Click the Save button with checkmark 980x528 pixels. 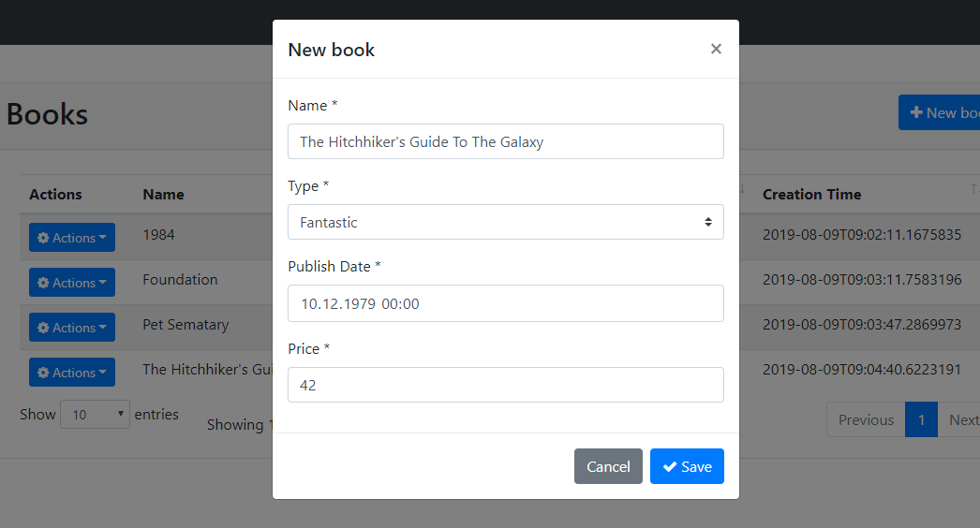(x=687, y=466)
